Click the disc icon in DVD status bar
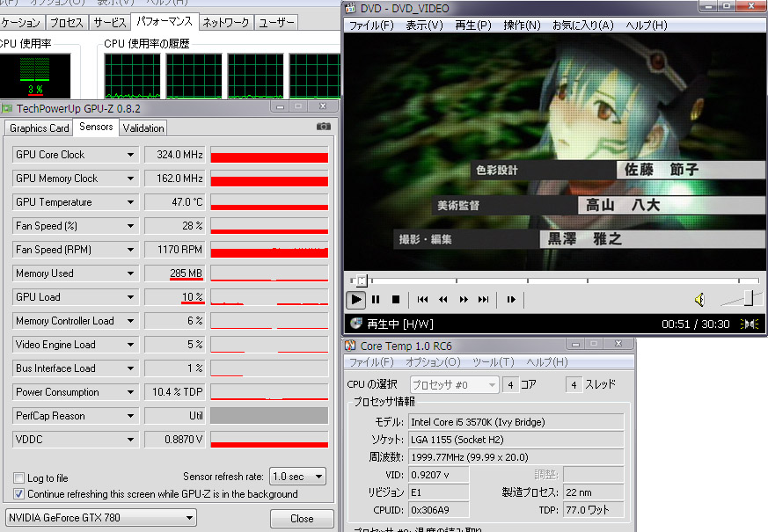Screen dimensions: 768x532 tap(356, 324)
